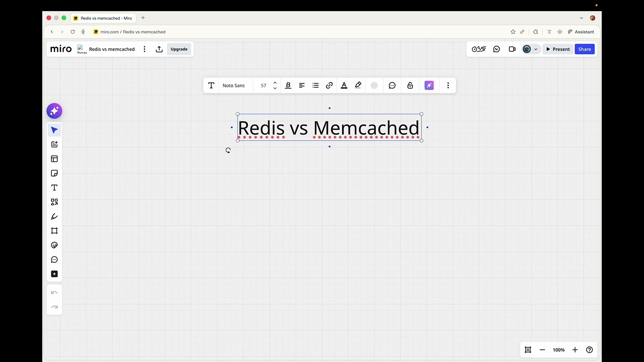The height and width of the screenshot is (362, 644).
Task: Switch text type using the T icon
Action: [211, 85]
